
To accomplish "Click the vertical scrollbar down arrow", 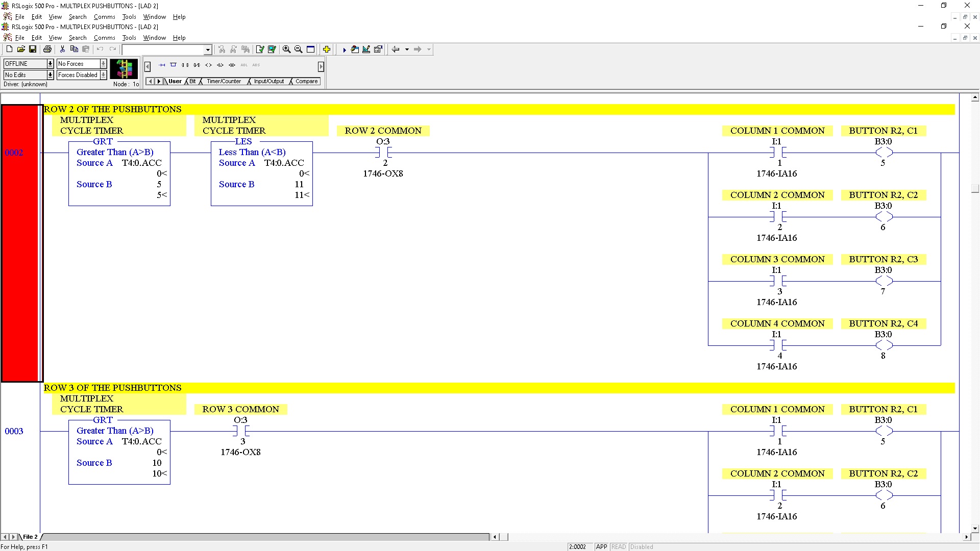I will pos(975,529).
